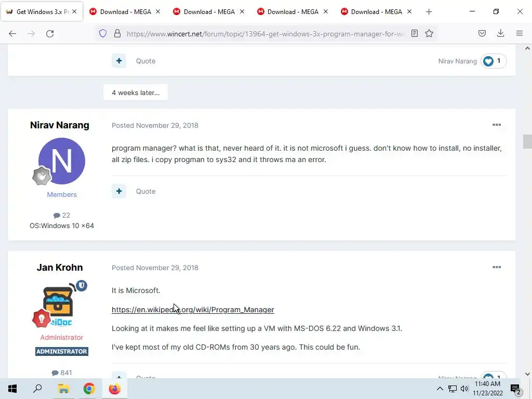532x399 pixels.
Task: Click Posted November 29, 2018 on Jan's post
Action: point(155,268)
